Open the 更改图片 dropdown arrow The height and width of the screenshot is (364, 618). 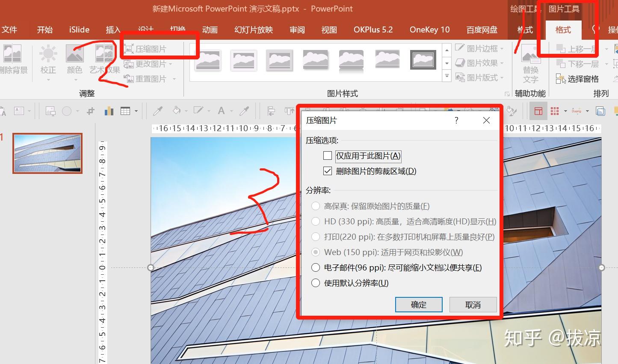tap(170, 65)
